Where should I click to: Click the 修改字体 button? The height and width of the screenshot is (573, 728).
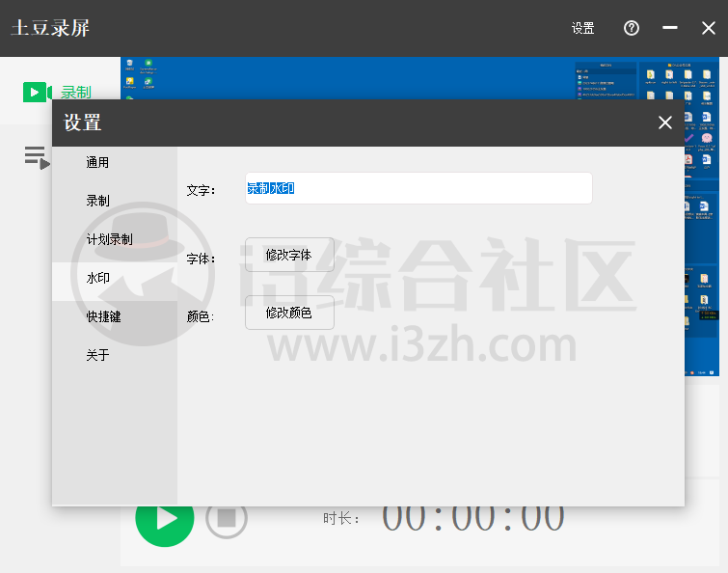click(x=289, y=255)
